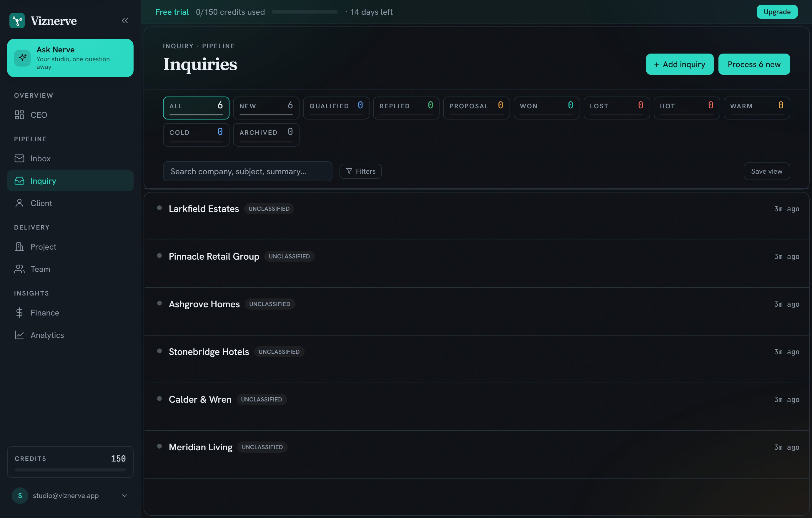Select the Inquiry tray icon
This screenshot has width=812, height=518.
(x=19, y=181)
